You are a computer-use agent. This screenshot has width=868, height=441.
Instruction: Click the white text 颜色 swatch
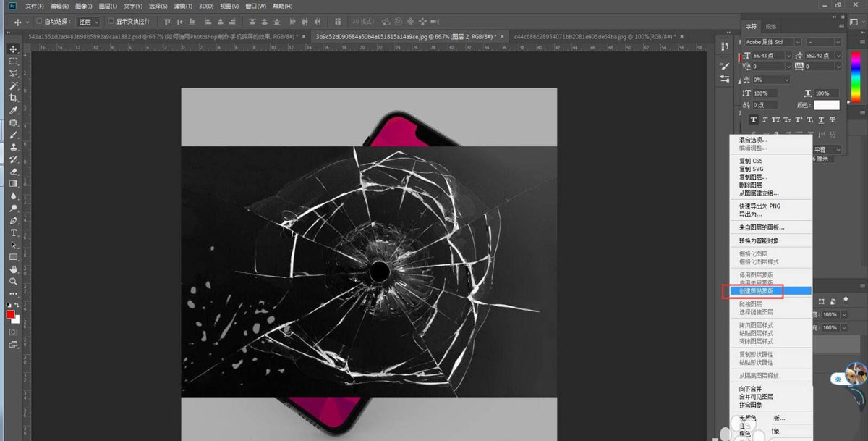[826, 105]
